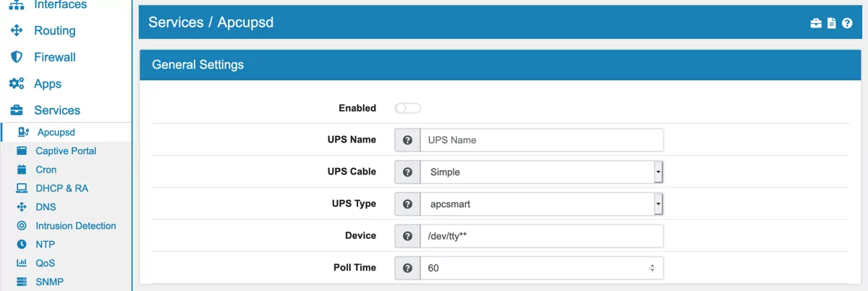Screen dimensions: 868x291
Task: Go to Captive Portal page
Action: coord(66,151)
